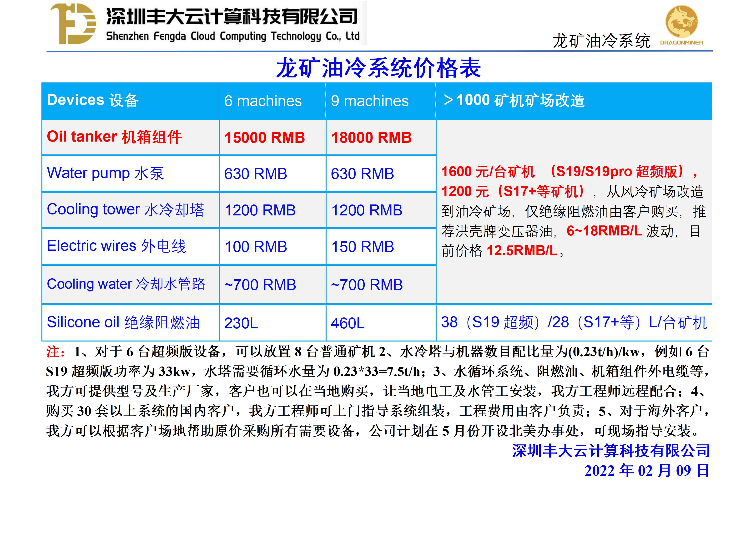Click the red price 12.5RMB/L

coord(522,251)
